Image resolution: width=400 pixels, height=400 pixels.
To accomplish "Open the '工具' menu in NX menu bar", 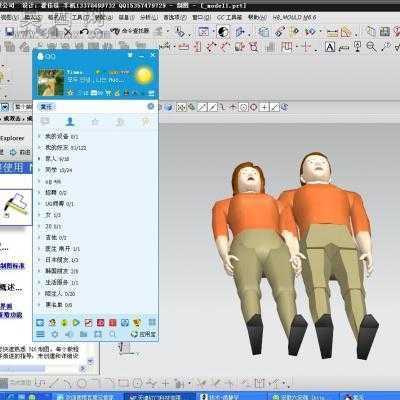I will 80,17.
